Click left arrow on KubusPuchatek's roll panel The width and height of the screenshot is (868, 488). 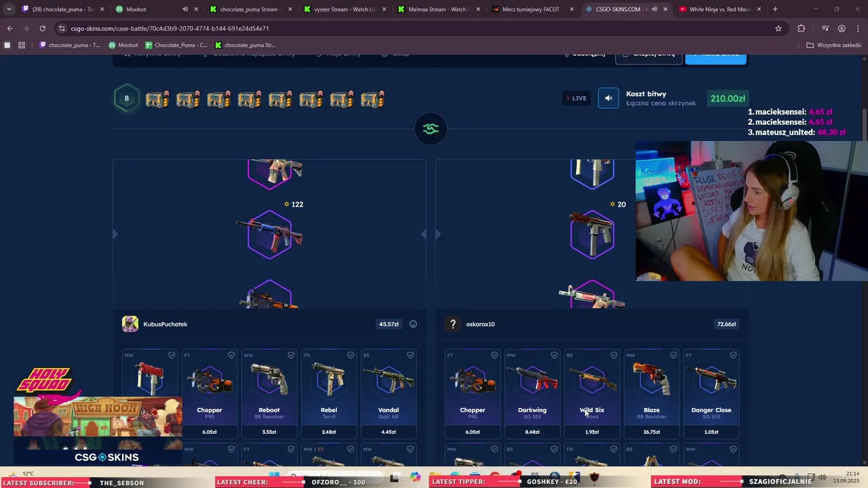[x=115, y=235]
